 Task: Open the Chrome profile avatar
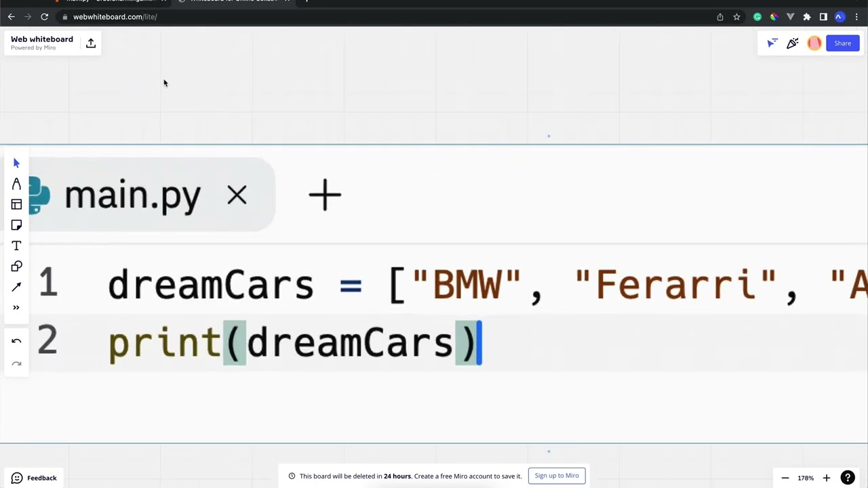coord(840,17)
